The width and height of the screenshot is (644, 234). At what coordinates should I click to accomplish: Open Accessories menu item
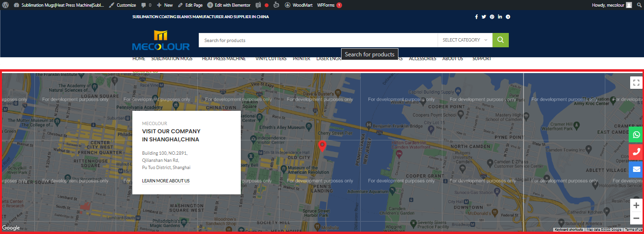422,59
